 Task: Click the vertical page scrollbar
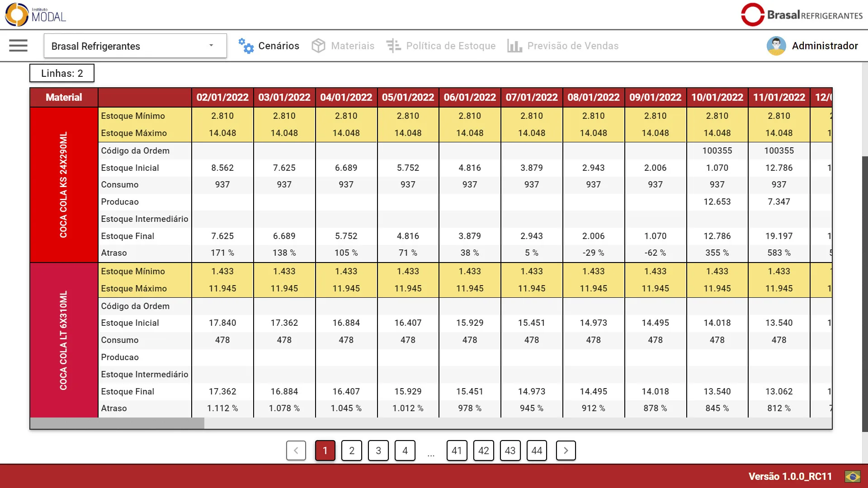[864, 294]
